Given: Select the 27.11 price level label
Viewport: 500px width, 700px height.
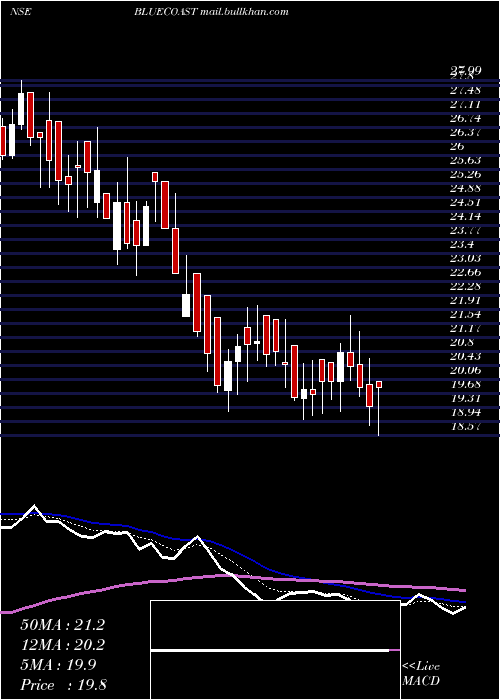Looking at the screenshot, I should [x=466, y=104].
